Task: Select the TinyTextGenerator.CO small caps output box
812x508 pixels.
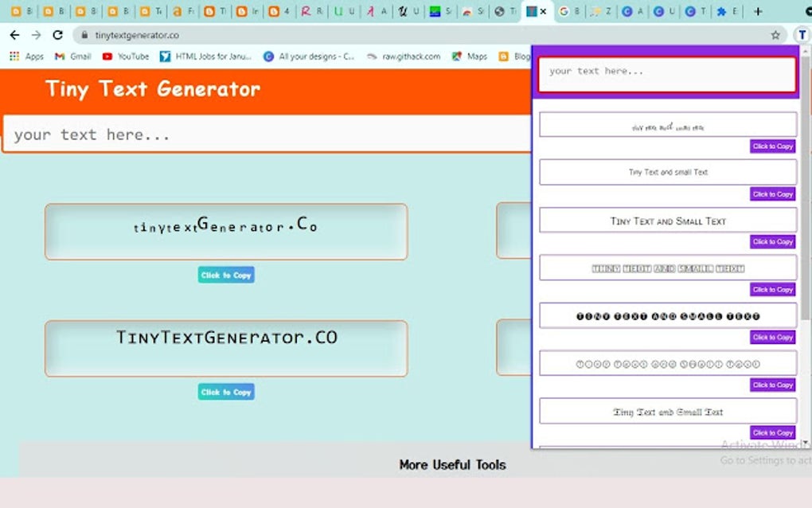Action: pos(226,349)
